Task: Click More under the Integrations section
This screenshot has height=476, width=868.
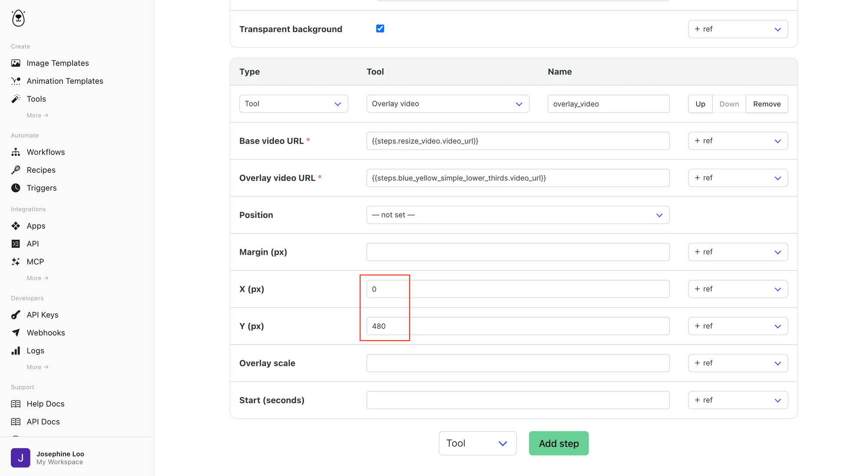Action: 37,278
